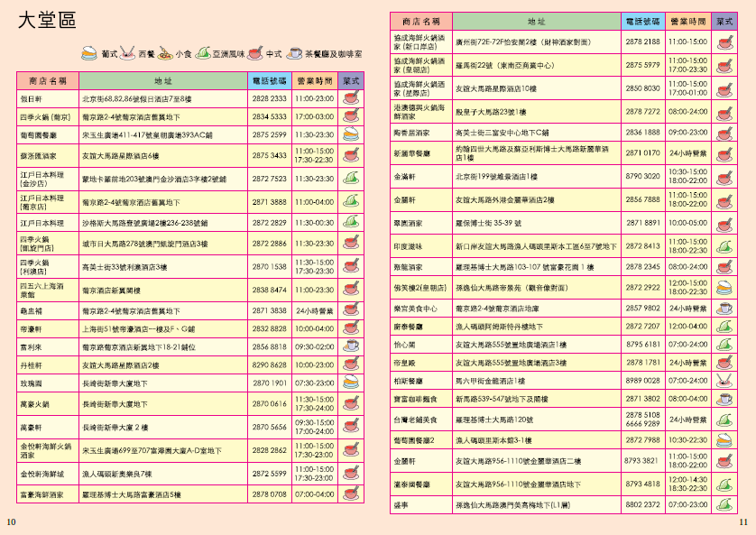Select the hours 10:00-05:00
756x535 pixels.
[x=688, y=223]
